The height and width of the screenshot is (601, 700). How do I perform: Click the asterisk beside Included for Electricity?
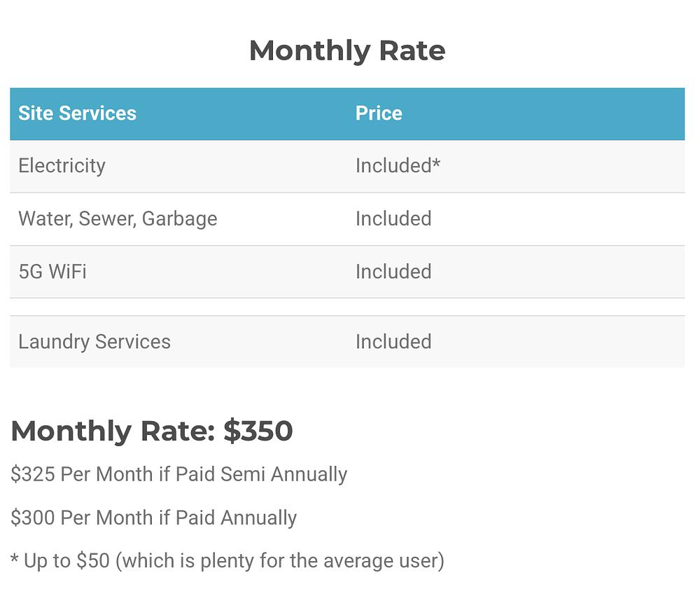(x=436, y=163)
